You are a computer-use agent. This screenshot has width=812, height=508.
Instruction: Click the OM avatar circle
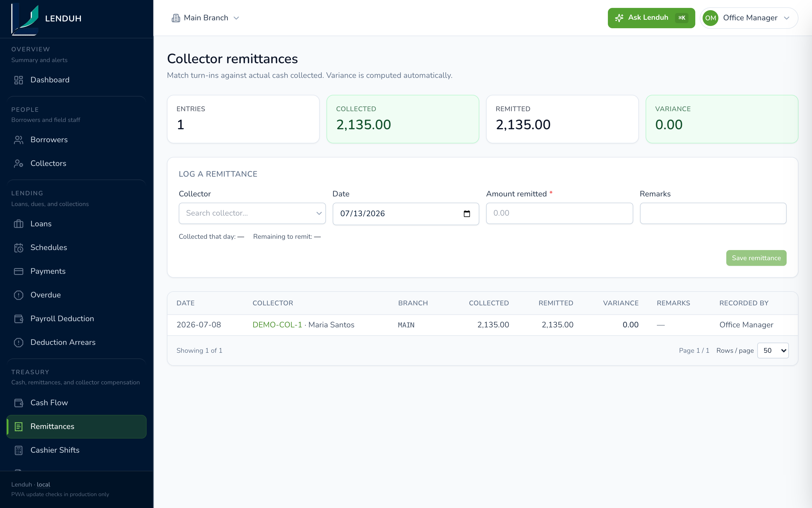point(710,18)
